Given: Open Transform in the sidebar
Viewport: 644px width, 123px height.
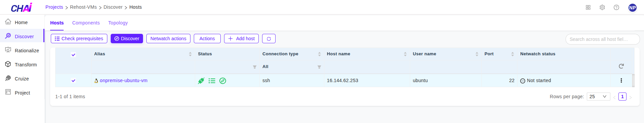Looking at the screenshot, I should [x=22, y=65].
